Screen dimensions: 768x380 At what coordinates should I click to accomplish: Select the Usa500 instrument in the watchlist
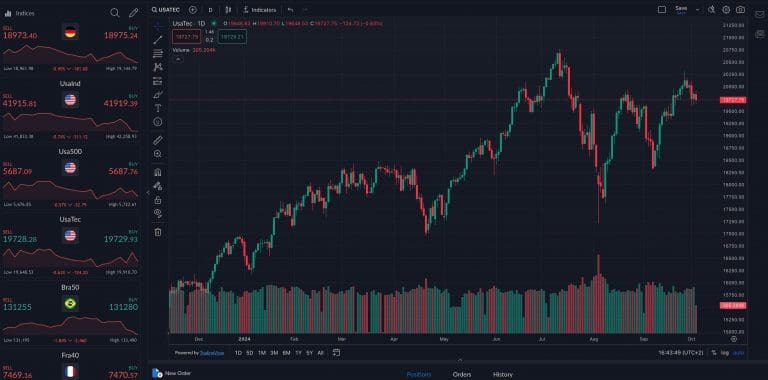pyautogui.click(x=70, y=177)
